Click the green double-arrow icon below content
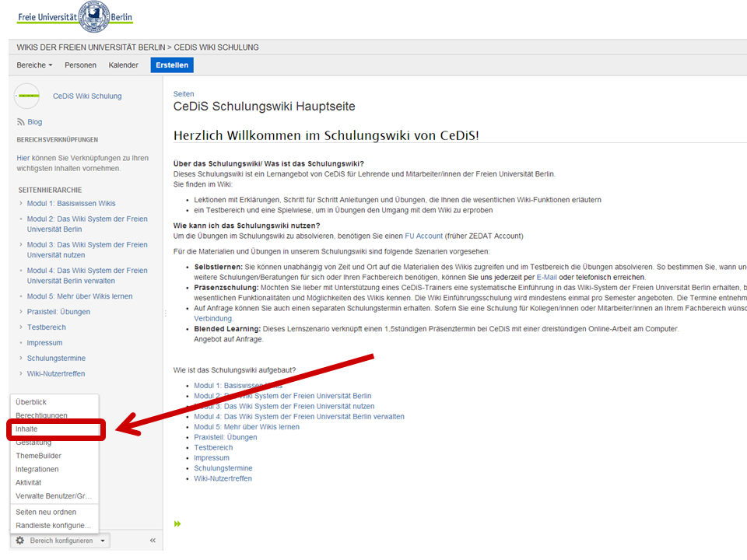The width and height of the screenshot is (747, 560). tap(177, 523)
